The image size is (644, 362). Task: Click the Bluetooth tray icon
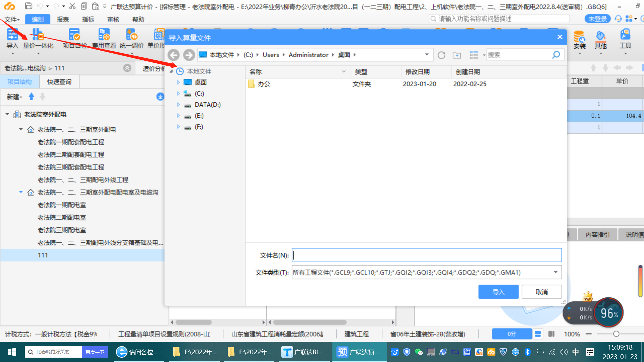[x=527, y=352]
